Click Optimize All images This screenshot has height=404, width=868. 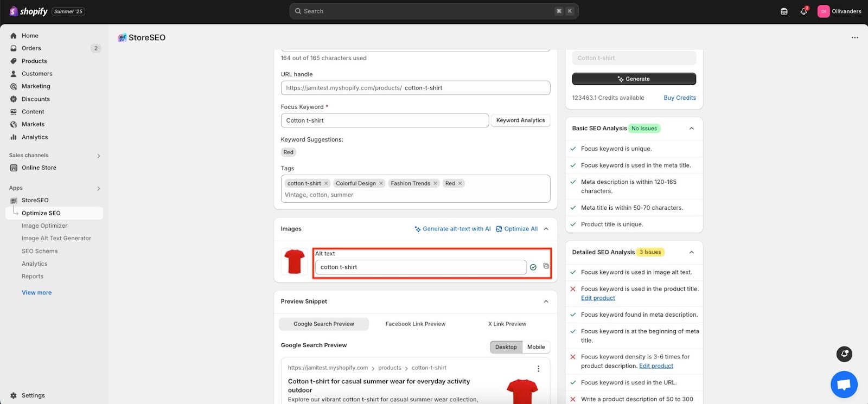coord(516,229)
